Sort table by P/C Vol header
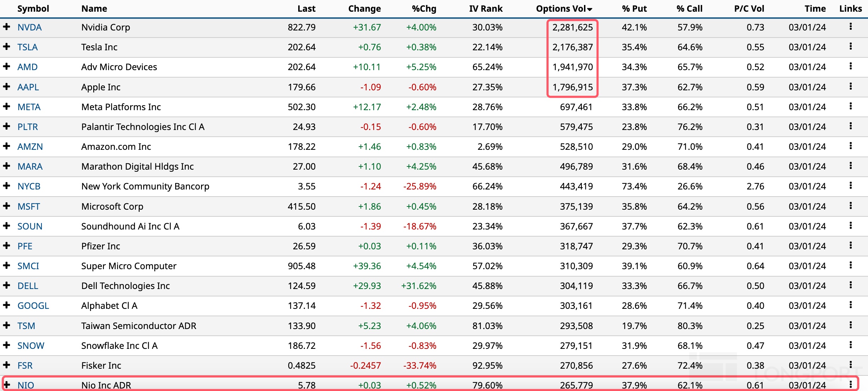The width and height of the screenshot is (868, 391). click(749, 8)
